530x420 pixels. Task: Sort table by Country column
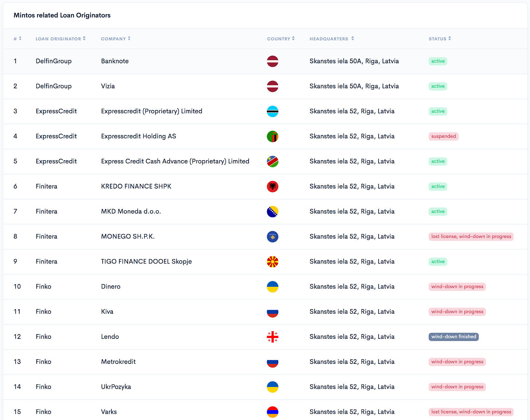(x=281, y=39)
